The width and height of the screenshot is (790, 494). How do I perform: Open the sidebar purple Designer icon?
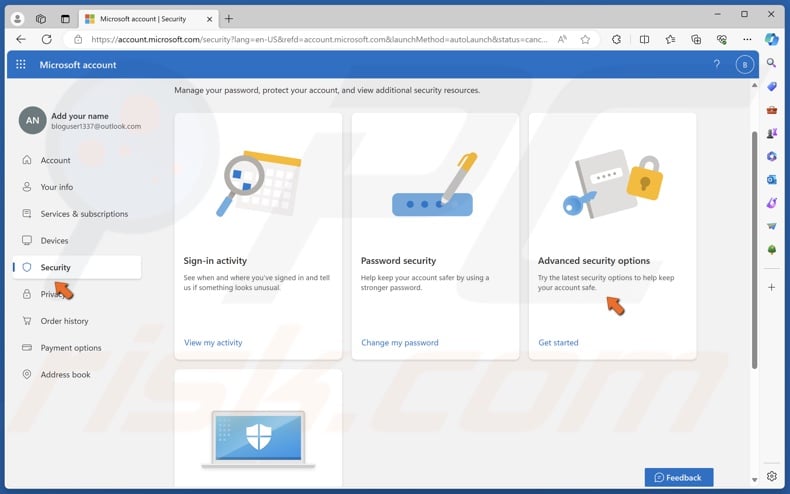[x=771, y=203]
